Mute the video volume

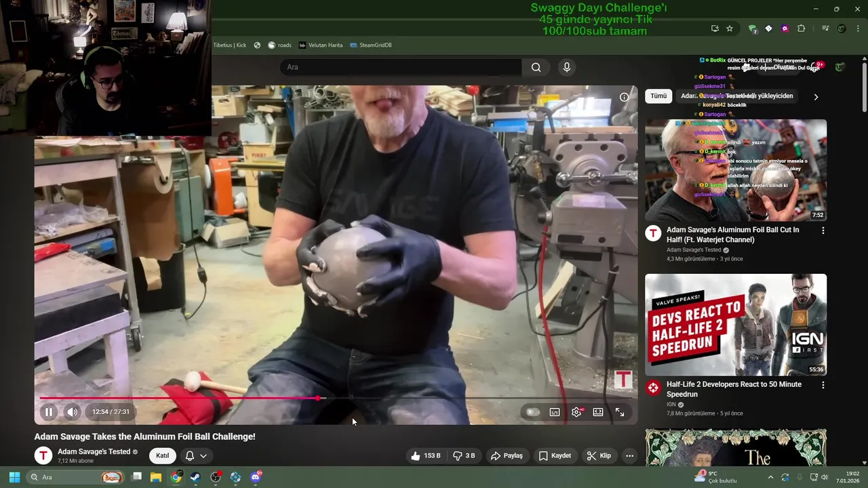pos(73,411)
